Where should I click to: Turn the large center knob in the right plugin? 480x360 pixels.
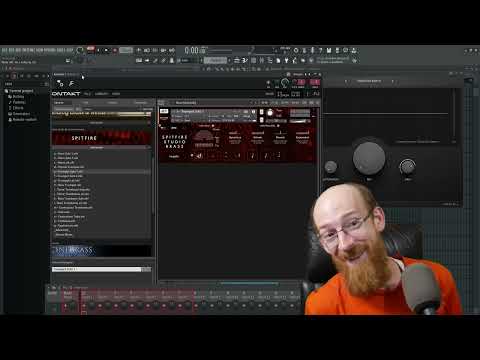click(369, 158)
